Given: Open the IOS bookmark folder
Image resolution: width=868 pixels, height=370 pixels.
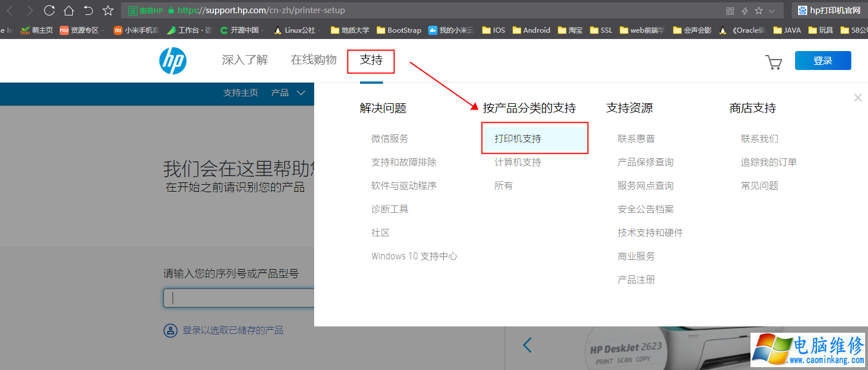Looking at the screenshot, I should point(494,30).
